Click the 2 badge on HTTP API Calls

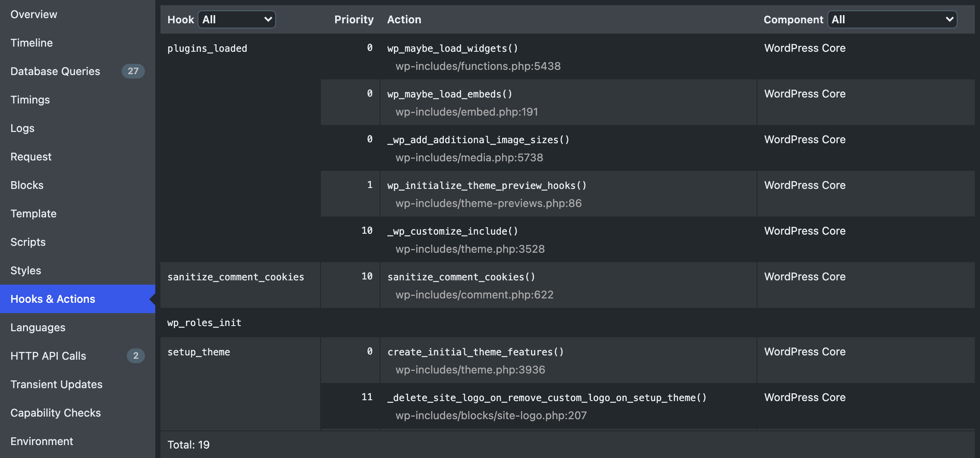pyautogui.click(x=135, y=356)
